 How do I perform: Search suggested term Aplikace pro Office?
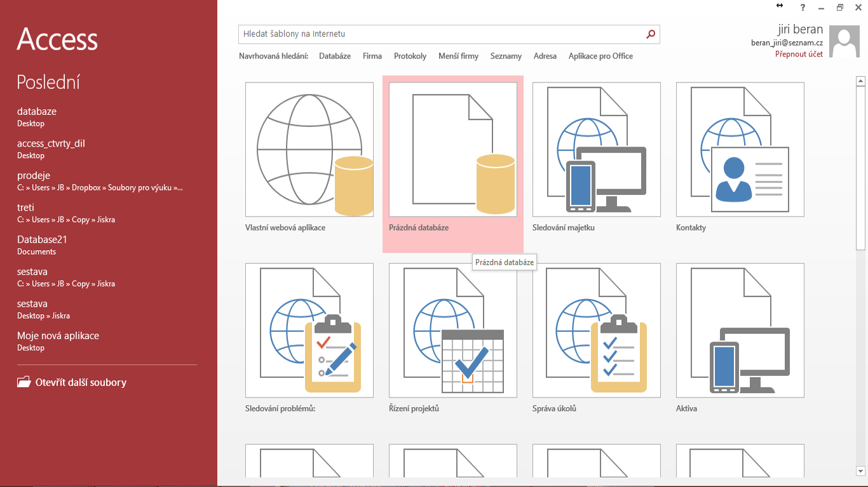(x=600, y=56)
